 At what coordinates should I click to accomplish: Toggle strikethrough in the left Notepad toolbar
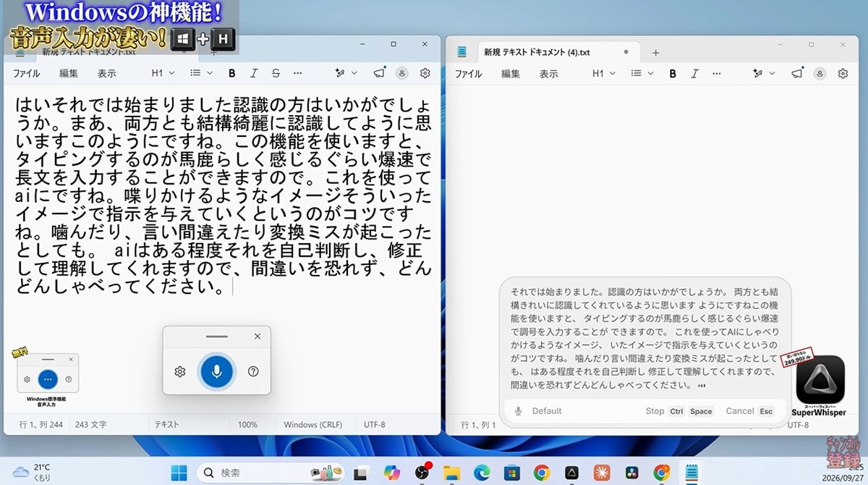tap(276, 73)
